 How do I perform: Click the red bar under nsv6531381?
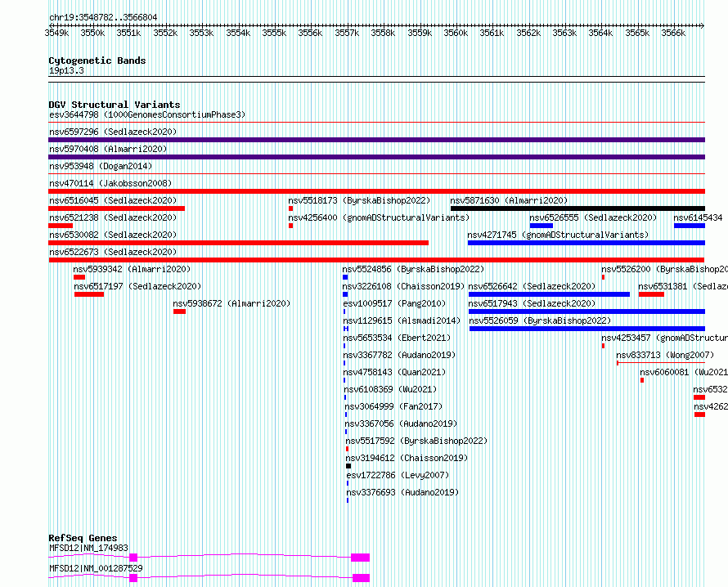pos(651,294)
